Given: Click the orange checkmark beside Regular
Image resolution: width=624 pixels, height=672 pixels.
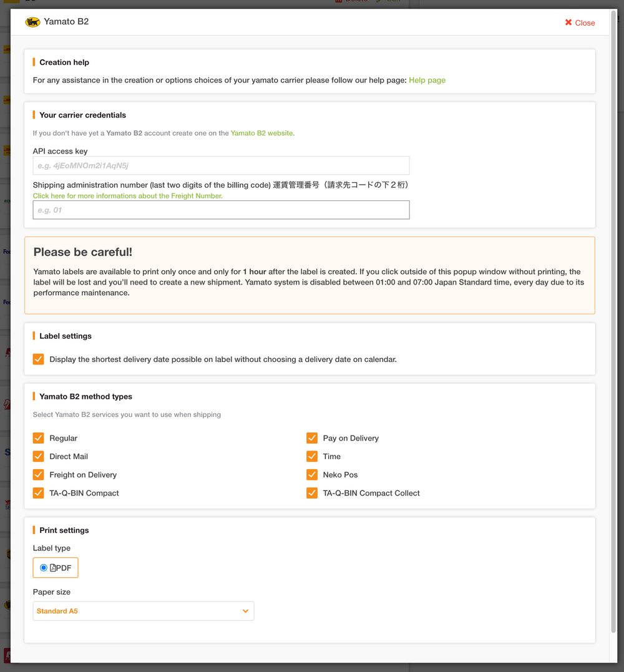Looking at the screenshot, I should click(x=38, y=438).
